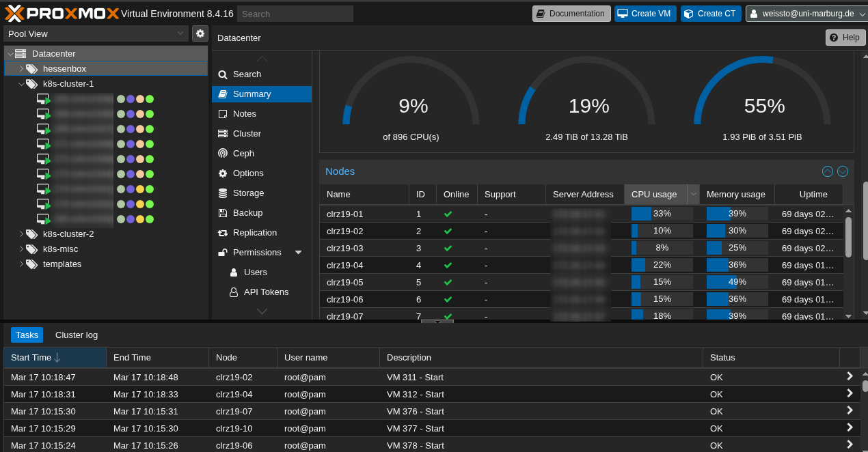Open the Documentation button
This screenshot has width=868, height=452.
tap(571, 14)
